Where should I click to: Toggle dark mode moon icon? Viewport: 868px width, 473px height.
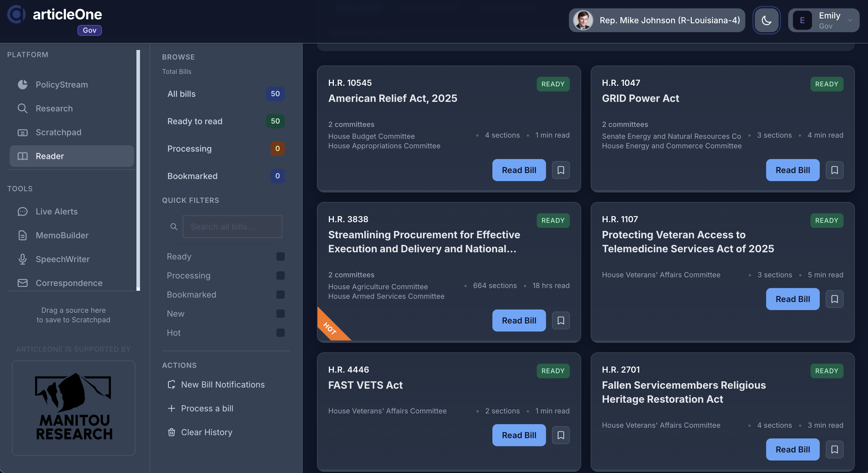(766, 20)
